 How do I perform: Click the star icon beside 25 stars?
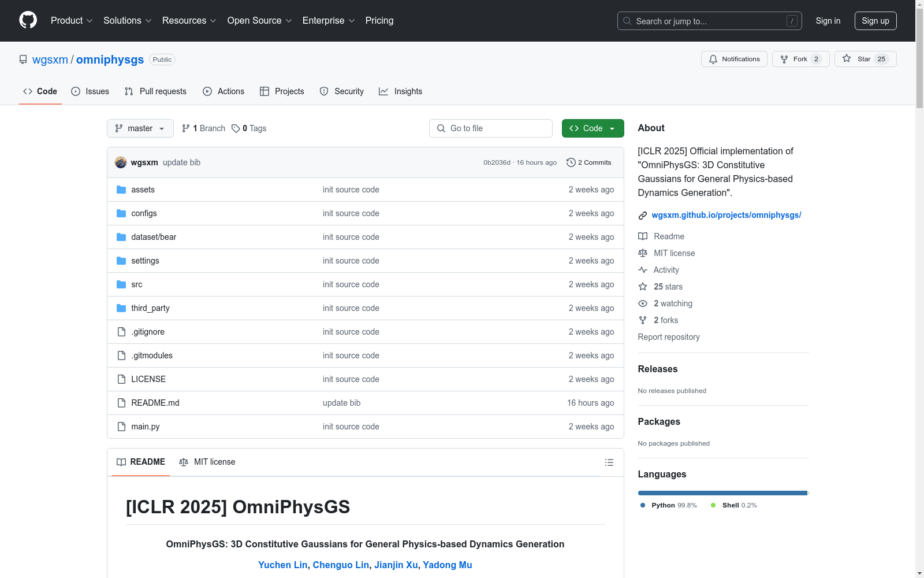coord(643,287)
